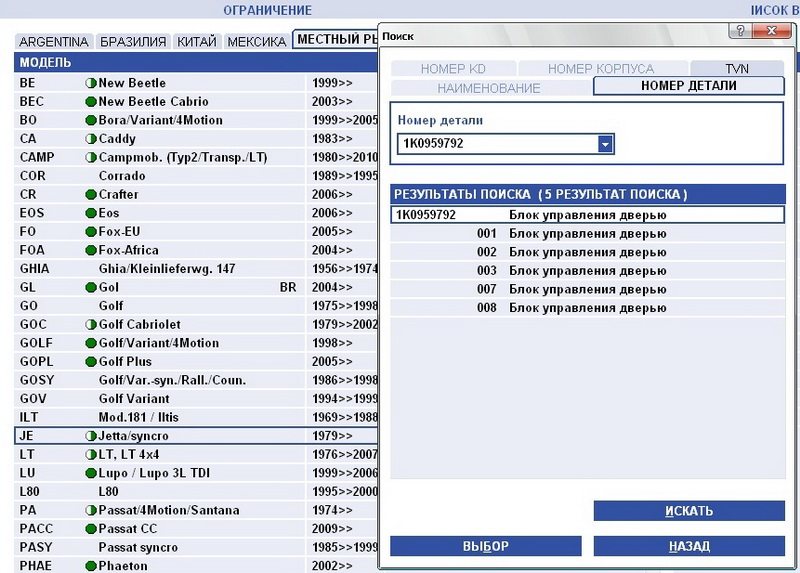The height and width of the screenshot is (573, 800).
Task: Click the half-green icon for Campmob. row
Action: coord(91,157)
